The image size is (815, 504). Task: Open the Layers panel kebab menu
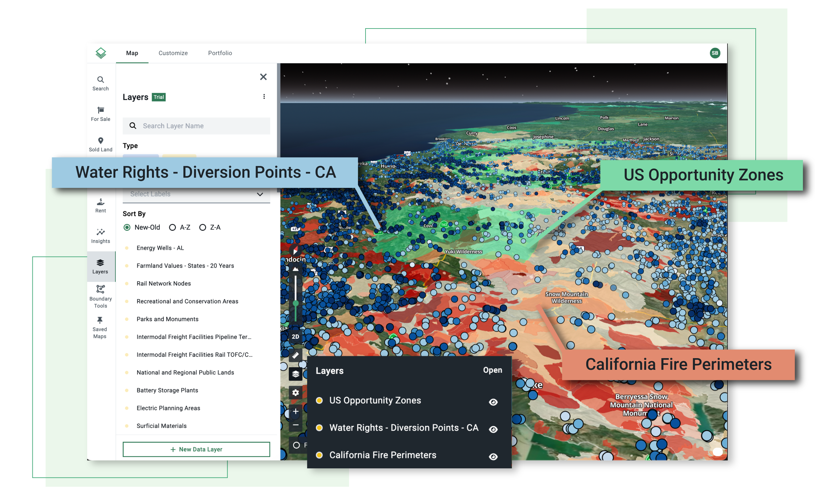coord(264,96)
